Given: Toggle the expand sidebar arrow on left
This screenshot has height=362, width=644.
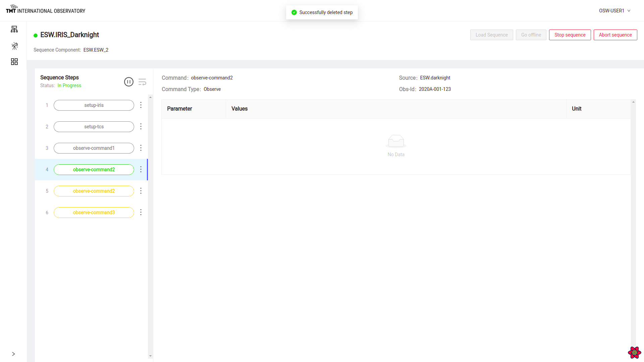Looking at the screenshot, I should [x=14, y=354].
